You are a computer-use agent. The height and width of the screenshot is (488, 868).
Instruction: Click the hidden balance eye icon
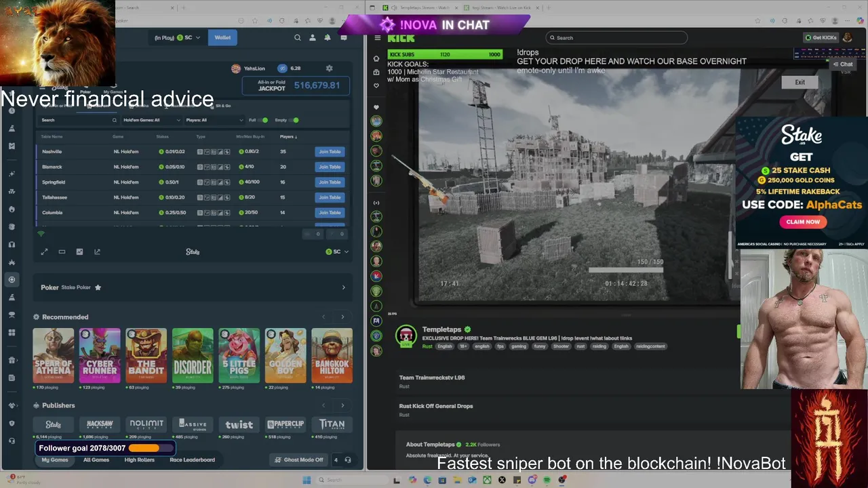[282, 68]
